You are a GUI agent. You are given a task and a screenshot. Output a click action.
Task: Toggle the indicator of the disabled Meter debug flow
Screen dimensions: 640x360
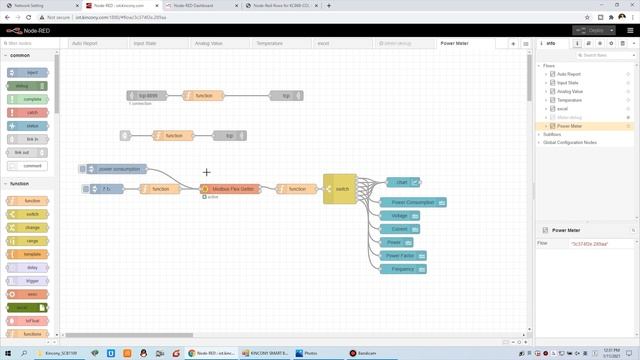coord(628,118)
